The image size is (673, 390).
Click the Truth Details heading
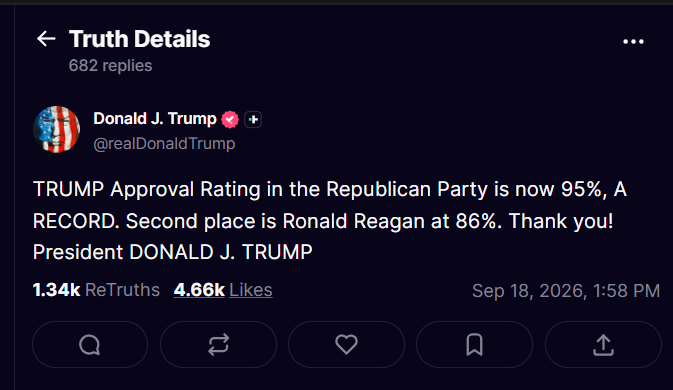point(139,39)
